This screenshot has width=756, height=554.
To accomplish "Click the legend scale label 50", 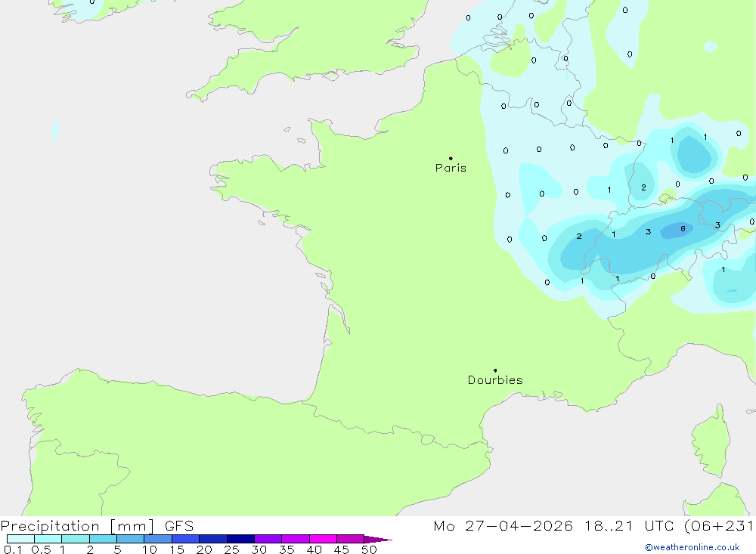I will [370, 549].
